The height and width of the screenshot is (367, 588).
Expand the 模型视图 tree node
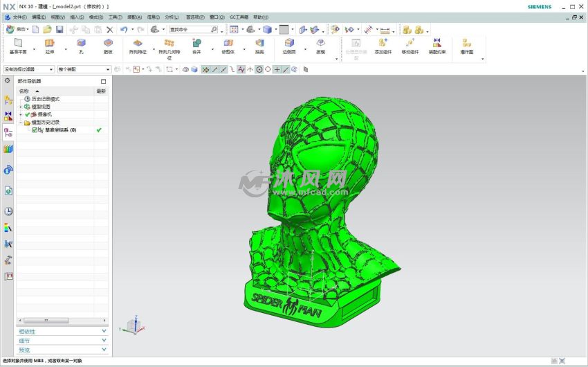click(21, 107)
